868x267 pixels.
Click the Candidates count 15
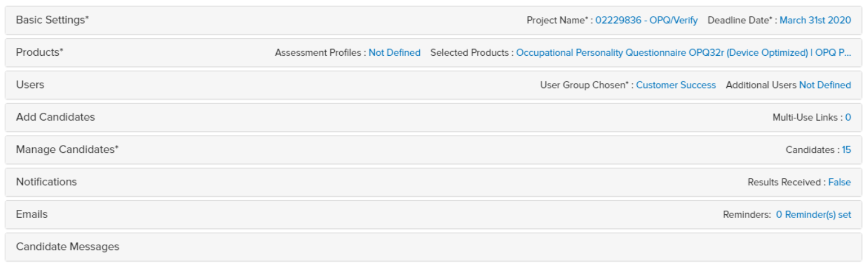[846, 150]
